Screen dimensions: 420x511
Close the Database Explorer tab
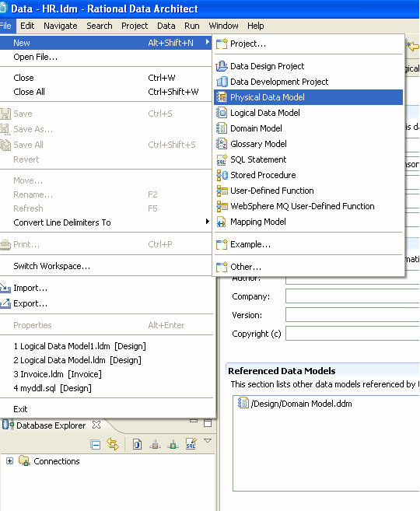96,425
